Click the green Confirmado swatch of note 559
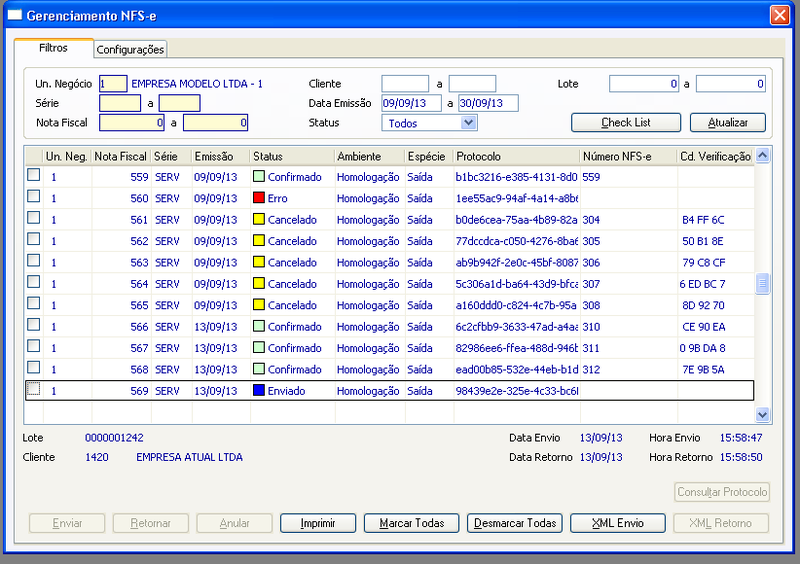 pos(259,176)
